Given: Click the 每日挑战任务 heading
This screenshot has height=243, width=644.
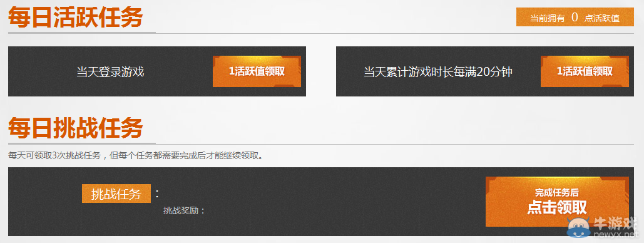Looking at the screenshot, I should coord(75,128).
